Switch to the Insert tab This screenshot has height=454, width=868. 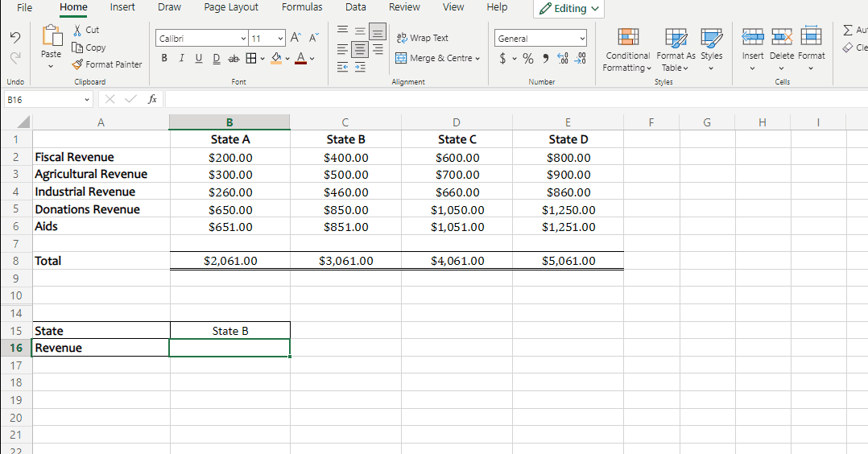(122, 7)
